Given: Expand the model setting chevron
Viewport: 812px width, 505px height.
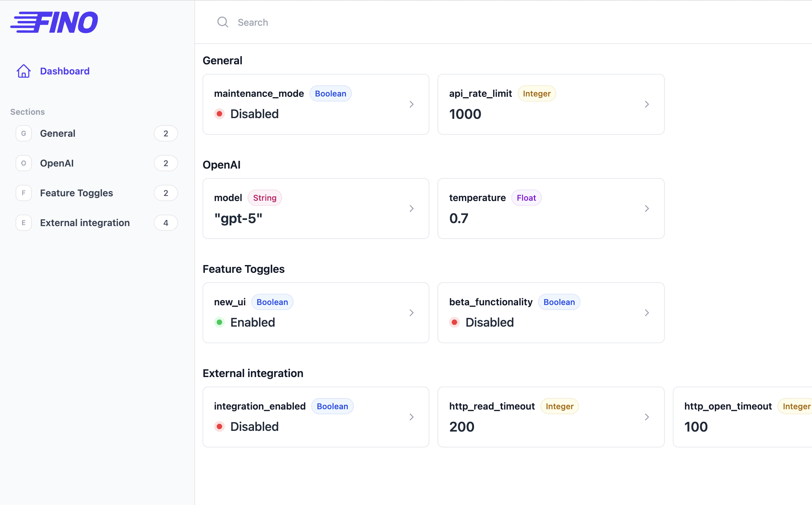Looking at the screenshot, I should coord(411,208).
